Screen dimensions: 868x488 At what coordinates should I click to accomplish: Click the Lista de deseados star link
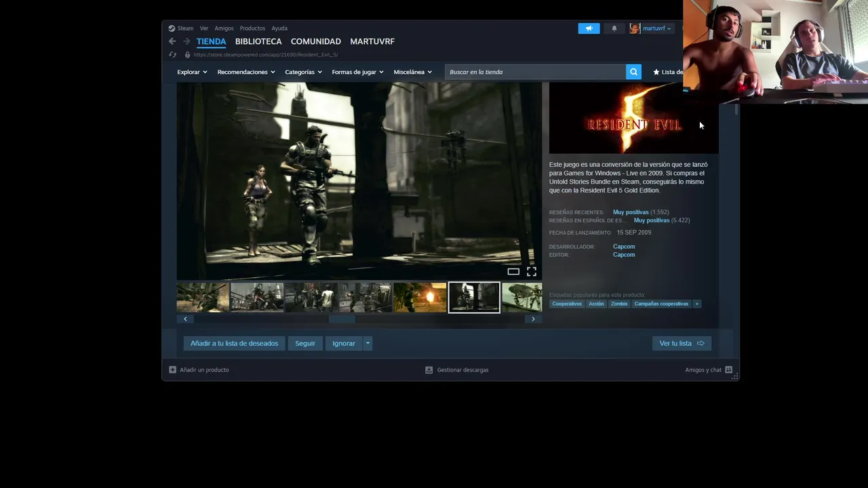point(668,72)
